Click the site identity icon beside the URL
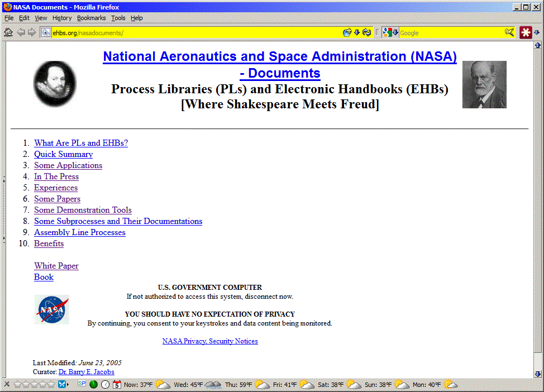This screenshot has height=392, width=544. pos(45,32)
